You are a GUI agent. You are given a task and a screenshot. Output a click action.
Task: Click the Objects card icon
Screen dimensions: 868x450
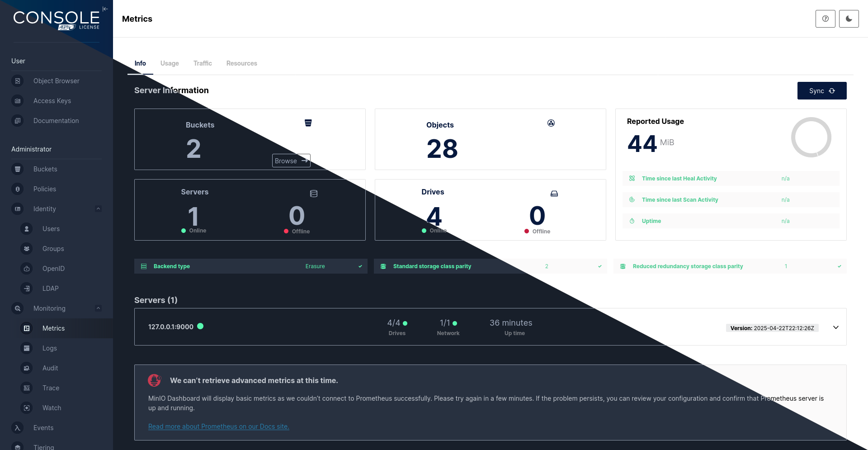(x=551, y=123)
